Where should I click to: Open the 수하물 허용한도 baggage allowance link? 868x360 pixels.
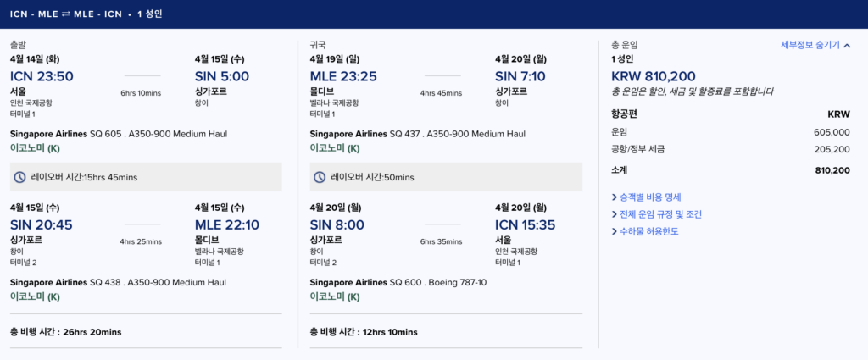pyautogui.click(x=649, y=231)
